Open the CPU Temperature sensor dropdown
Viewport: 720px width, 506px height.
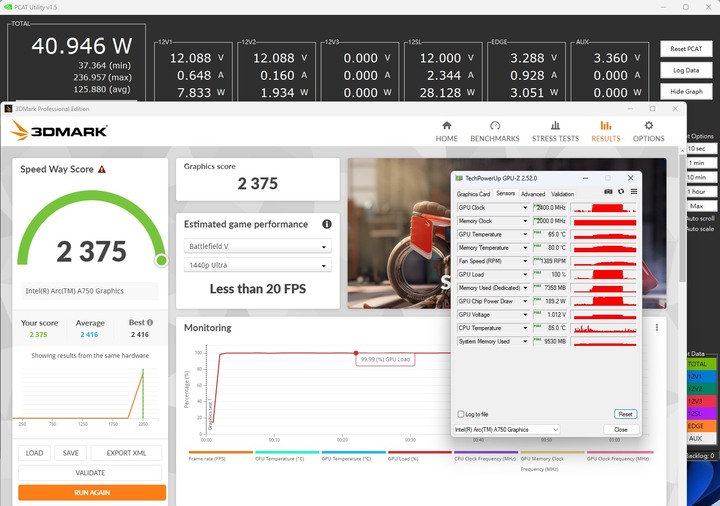[525, 328]
